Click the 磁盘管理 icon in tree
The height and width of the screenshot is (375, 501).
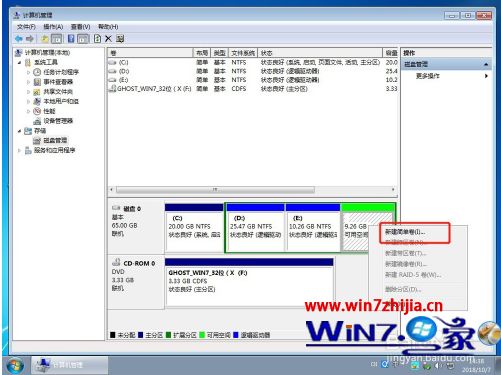pos(37,140)
